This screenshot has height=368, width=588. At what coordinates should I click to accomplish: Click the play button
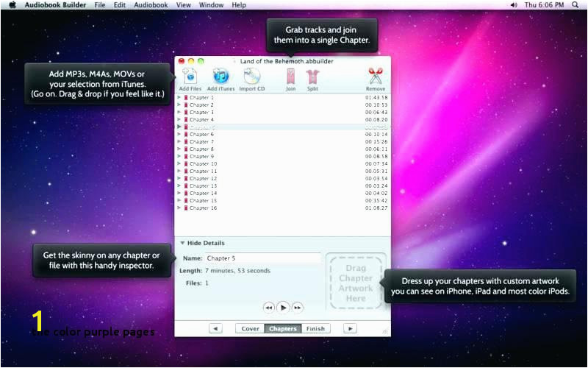(283, 308)
